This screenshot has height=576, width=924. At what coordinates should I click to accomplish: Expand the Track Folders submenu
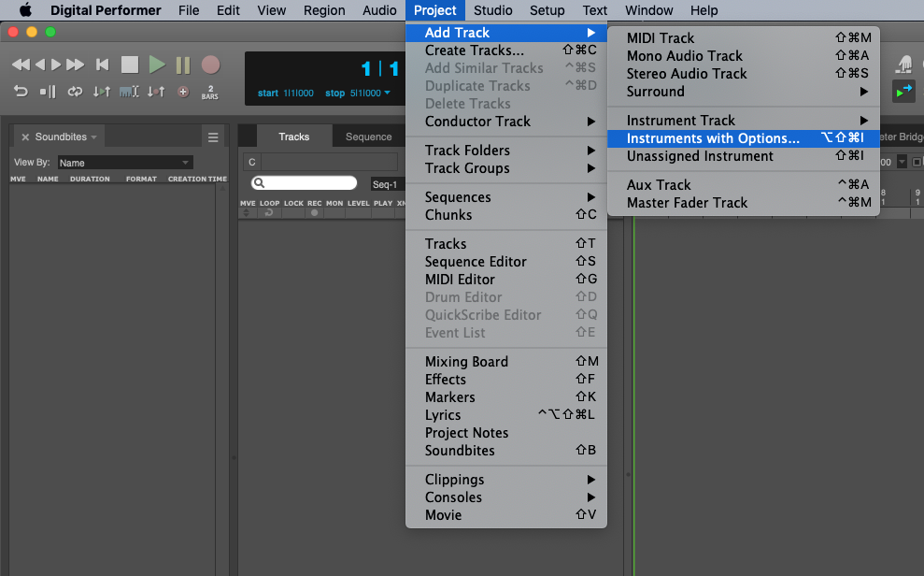[506, 151]
